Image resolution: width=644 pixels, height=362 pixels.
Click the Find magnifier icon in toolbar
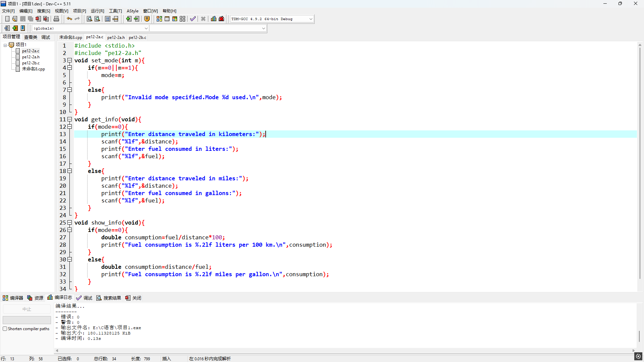coord(89,19)
